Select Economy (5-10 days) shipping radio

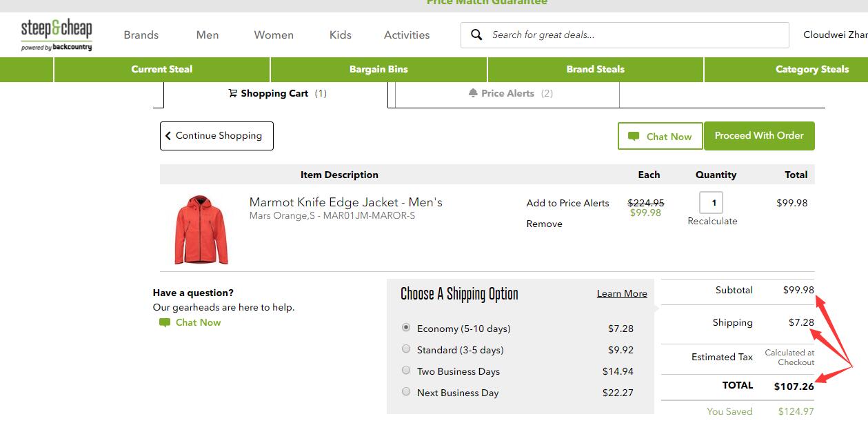coord(406,327)
